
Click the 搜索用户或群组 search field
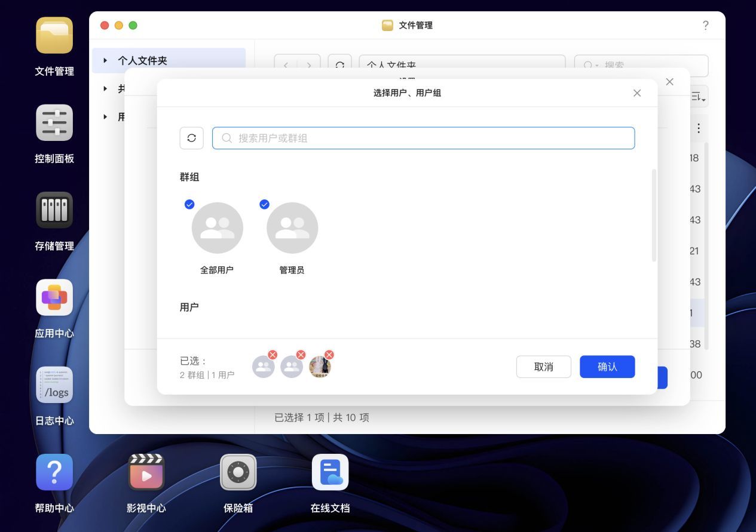(423, 138)
